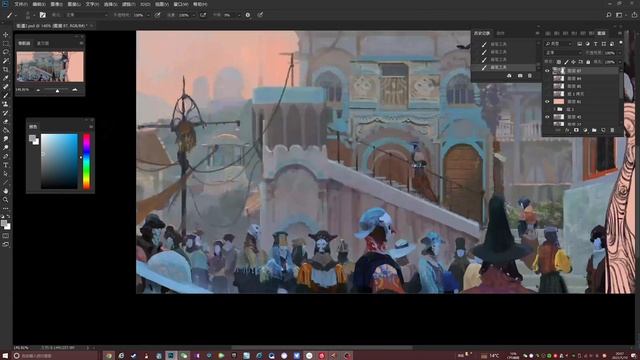
Task: Toggle layer filtering on or off switch
Action: [x=621, y=42]
